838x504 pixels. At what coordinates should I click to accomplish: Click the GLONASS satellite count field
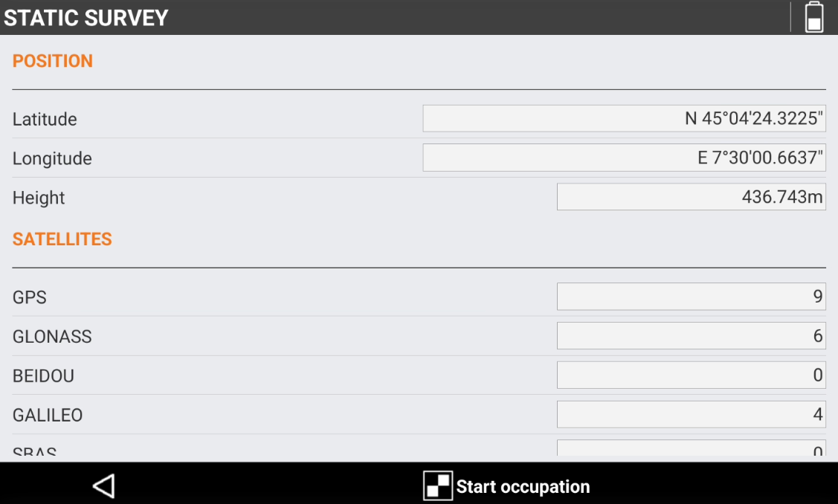(x=691, y=337)
